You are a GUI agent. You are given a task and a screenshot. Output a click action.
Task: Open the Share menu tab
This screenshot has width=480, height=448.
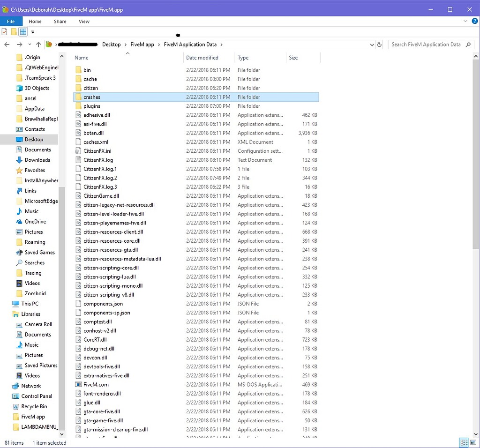[60, 21]
